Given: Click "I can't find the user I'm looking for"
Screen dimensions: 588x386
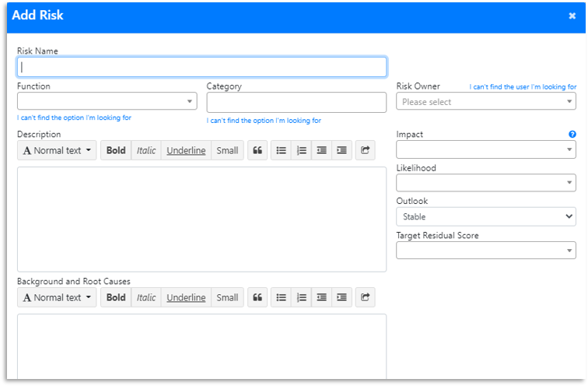Looking at the screenshot, I should (523, 87).
